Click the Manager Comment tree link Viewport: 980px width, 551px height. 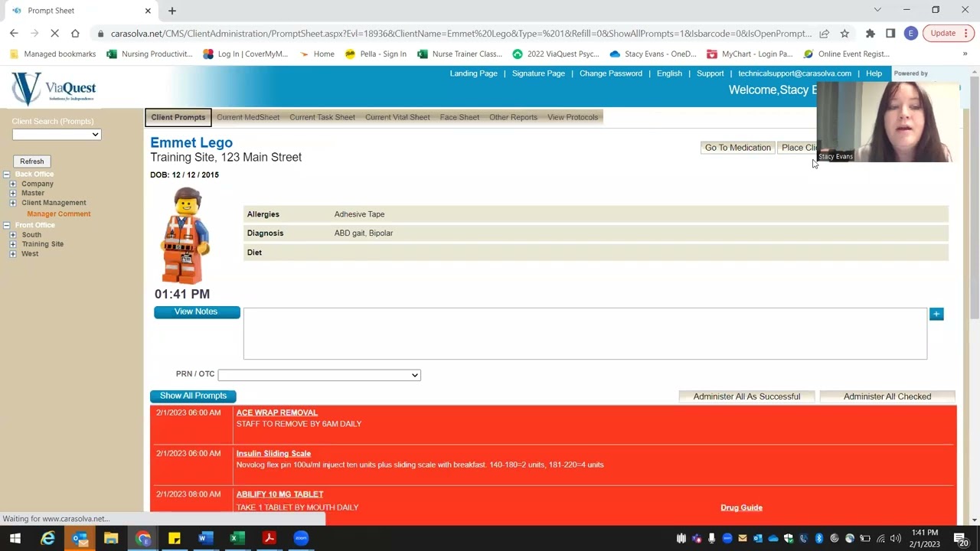(59, 214)
